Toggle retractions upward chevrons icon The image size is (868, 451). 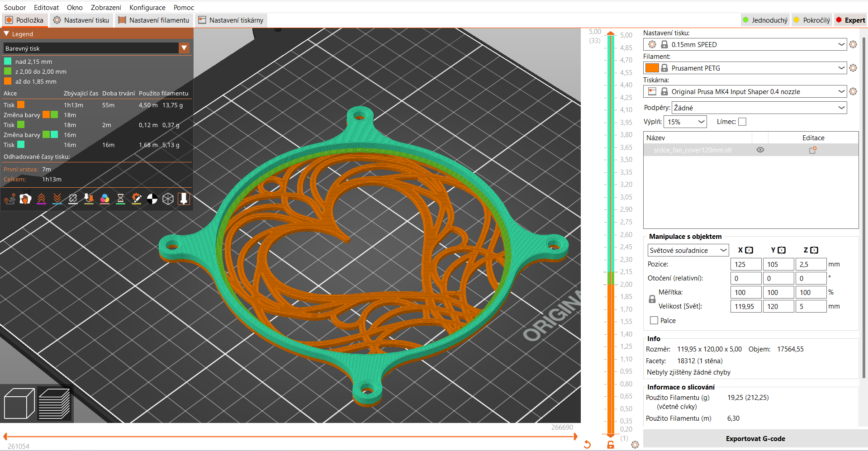tap(41, 199)
